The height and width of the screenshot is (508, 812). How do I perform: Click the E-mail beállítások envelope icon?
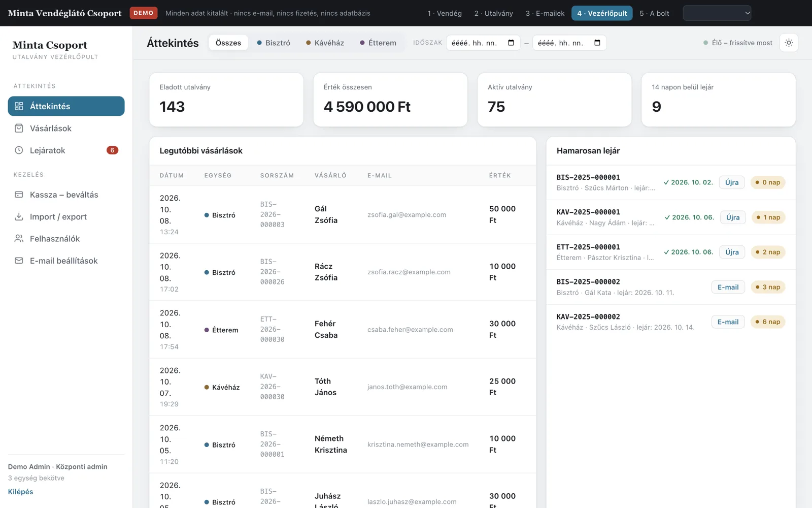(x=19, y=261)
